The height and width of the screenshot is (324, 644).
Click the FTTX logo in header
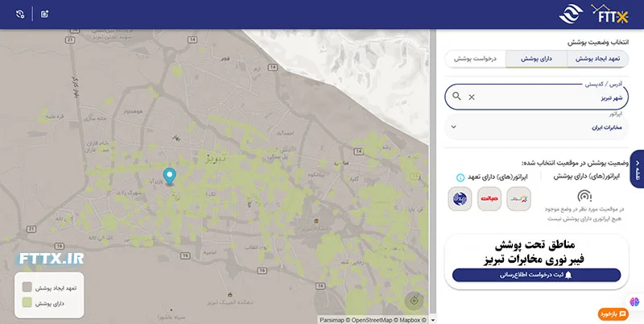click(x=609, y=14)
